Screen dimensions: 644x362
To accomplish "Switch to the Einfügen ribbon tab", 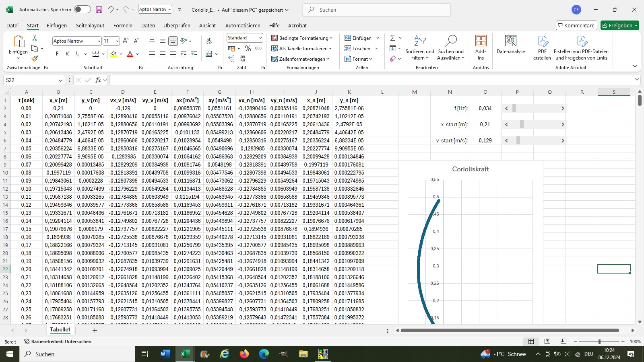I will [x=57, y=25].
